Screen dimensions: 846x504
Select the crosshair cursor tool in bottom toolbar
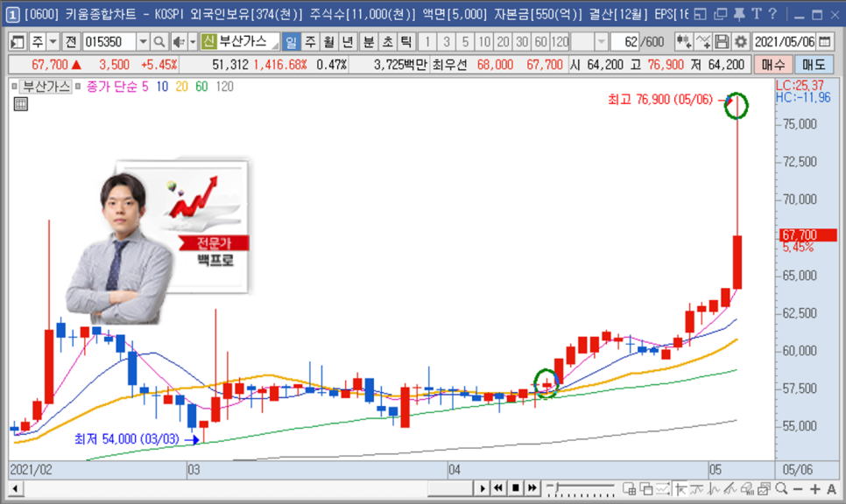tap(680, 488)
